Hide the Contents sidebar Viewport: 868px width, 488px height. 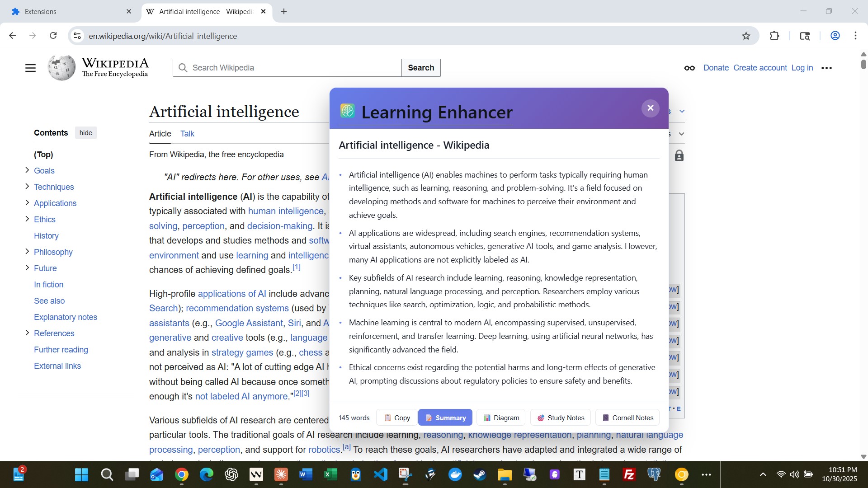click(85, 133)
